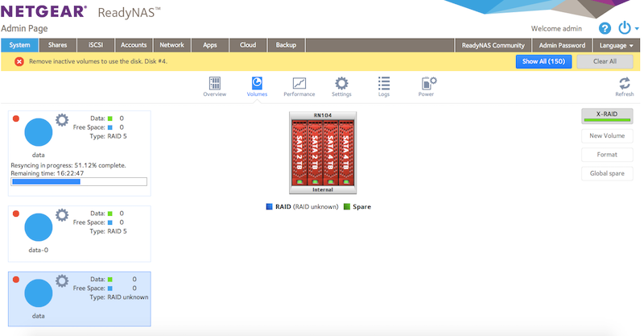
Task: Click the power button icon in header
Action: 625,28
